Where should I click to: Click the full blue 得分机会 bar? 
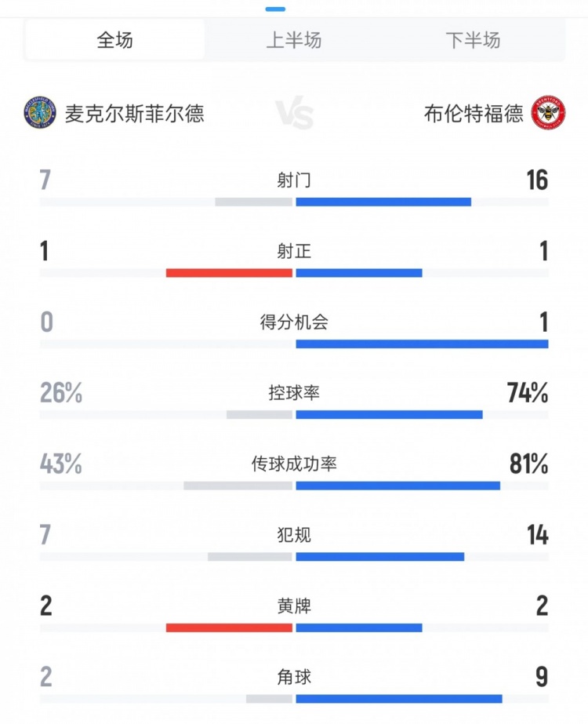pyautogui.click(x=422, y=344)
